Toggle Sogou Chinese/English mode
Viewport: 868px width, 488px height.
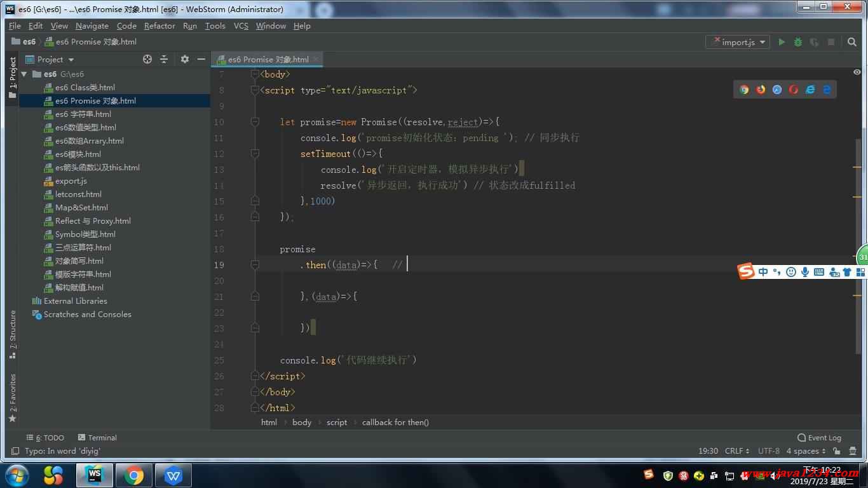763,272
